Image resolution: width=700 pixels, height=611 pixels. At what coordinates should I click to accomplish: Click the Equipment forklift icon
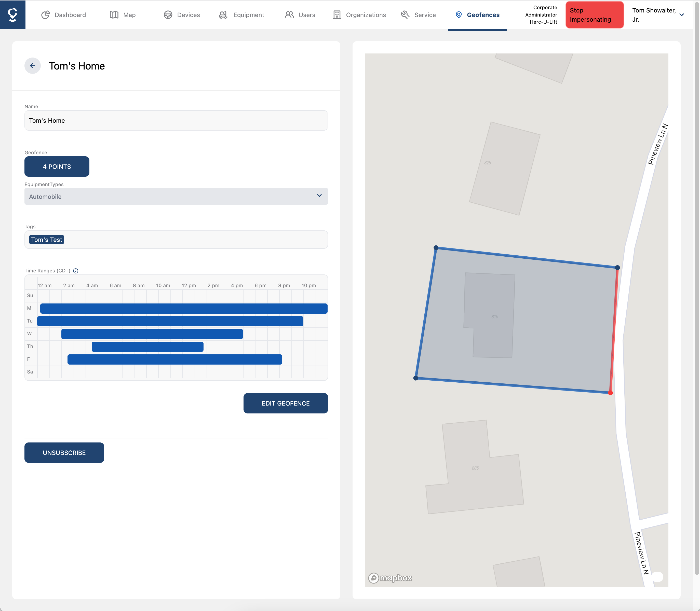pos(223,15)
